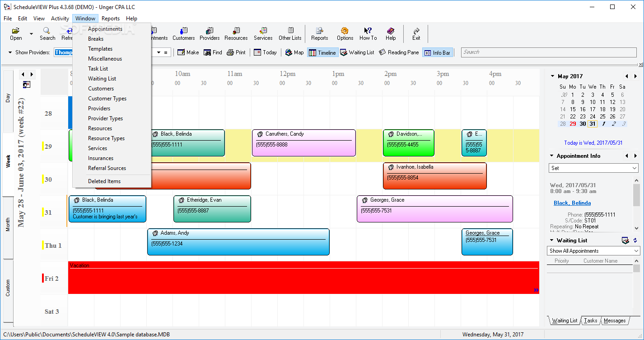The image size is (644, 340).
Task: Click the waiting list refresh arrows icon
Action: [635, 241]
